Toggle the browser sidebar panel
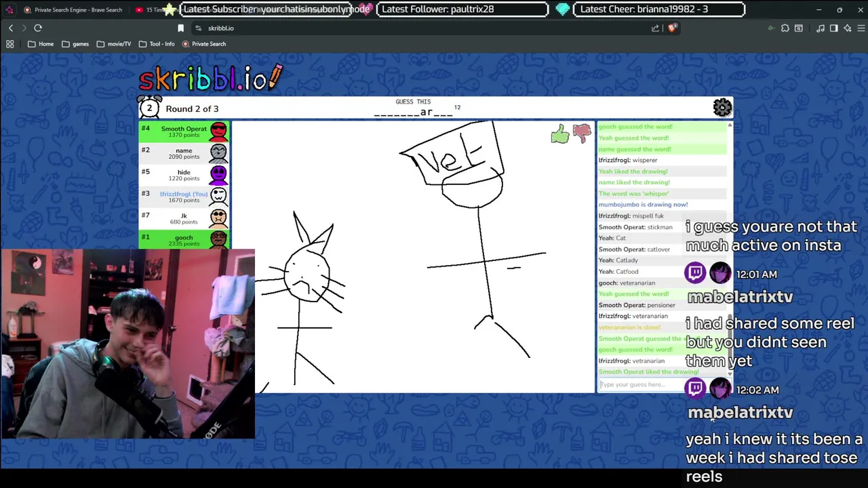The width and height of the screenshot is (868, 488). click(833, 28)
